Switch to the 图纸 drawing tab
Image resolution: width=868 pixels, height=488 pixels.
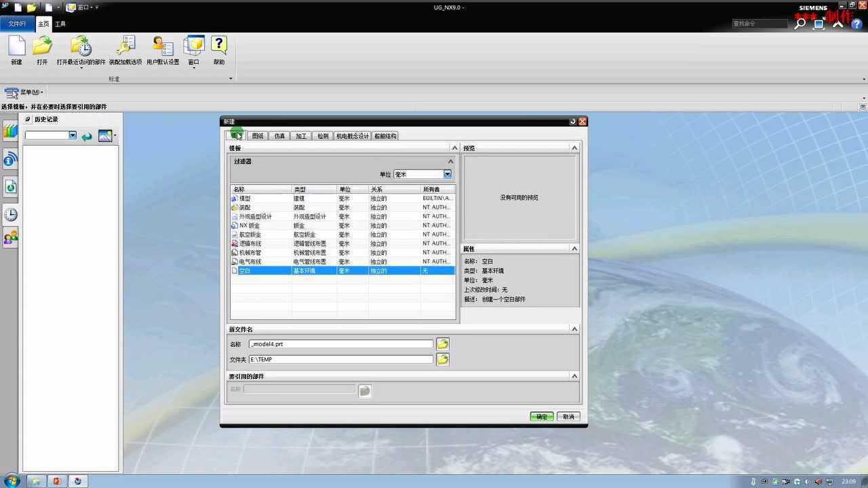(x=258, y=136)
